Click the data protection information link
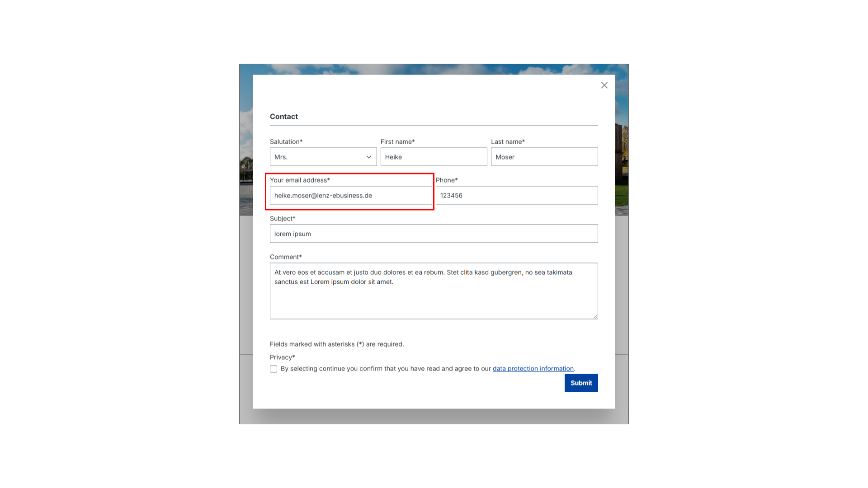The image size is (868, 488). tap(533, 368)
